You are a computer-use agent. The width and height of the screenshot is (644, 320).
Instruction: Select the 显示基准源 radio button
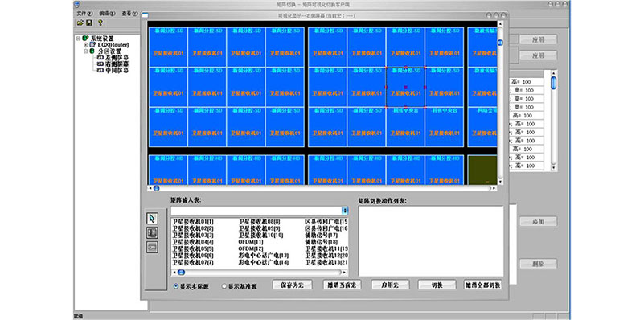[x=224, y=286]
